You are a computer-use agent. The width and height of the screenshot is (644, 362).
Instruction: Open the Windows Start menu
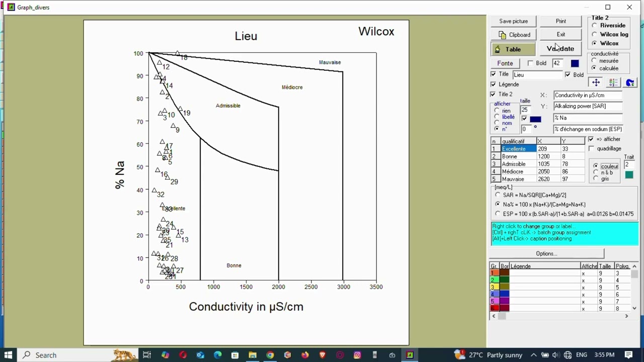point(9,355)
